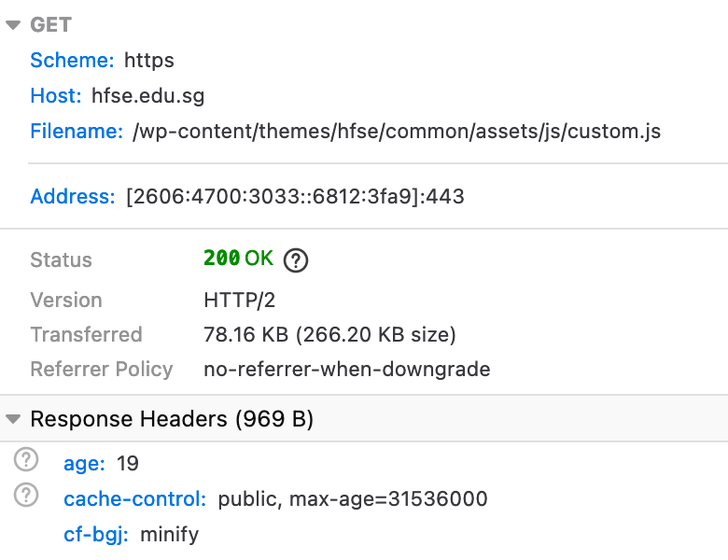728x560 pixels.
Task: Click the IPv6 address value
Action: click(295, 196)
